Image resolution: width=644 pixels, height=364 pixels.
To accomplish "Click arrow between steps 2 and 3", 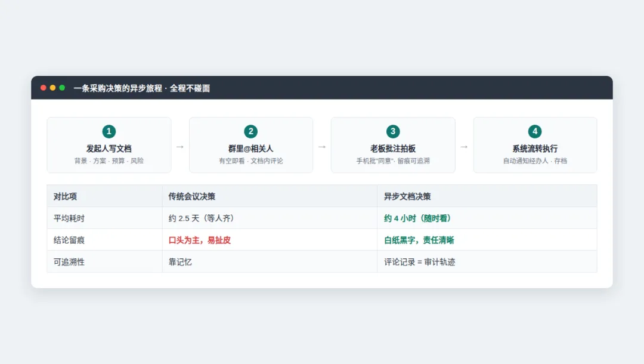I will [x=322, y=147].
